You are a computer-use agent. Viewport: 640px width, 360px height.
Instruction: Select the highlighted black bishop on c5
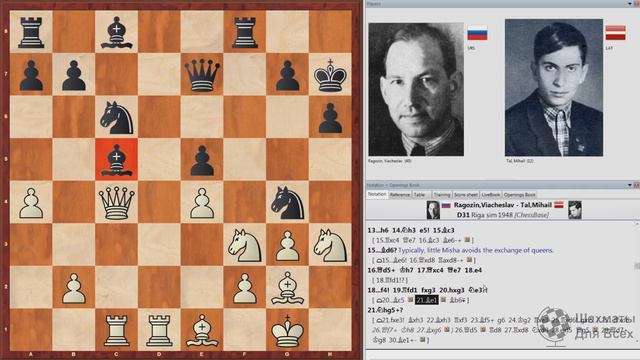tap(117, 160)
